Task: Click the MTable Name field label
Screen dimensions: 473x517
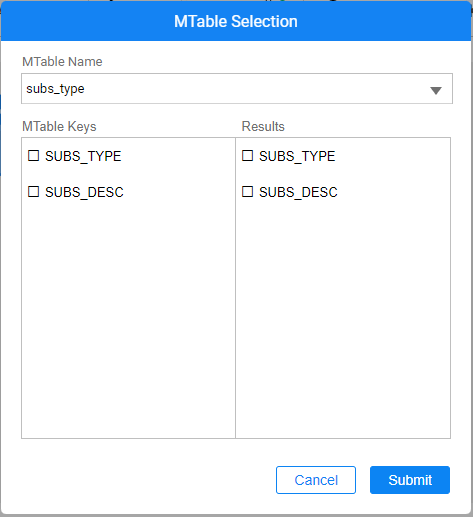Action: [62, 62]
